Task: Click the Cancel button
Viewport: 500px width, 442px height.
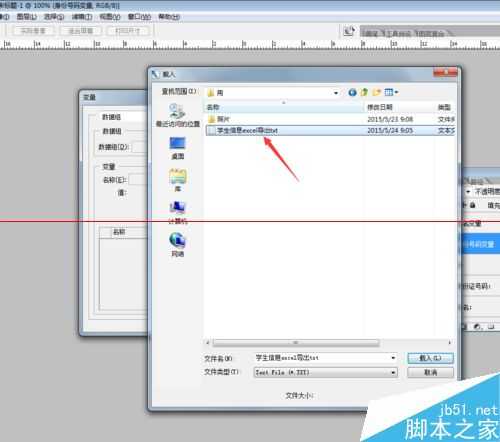Action: tap(430, 372)
